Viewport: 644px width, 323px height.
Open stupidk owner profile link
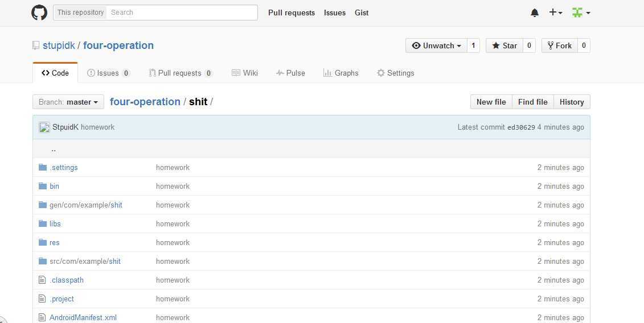coord(59,45)
